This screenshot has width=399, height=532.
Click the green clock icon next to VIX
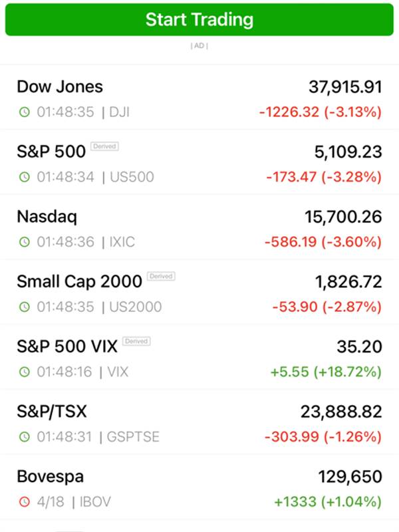[25, 372]
